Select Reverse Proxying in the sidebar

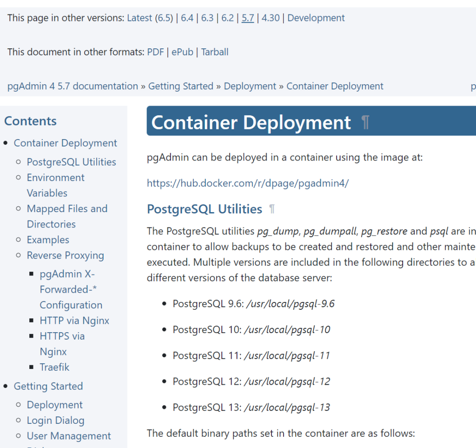(x=65, y=256)
